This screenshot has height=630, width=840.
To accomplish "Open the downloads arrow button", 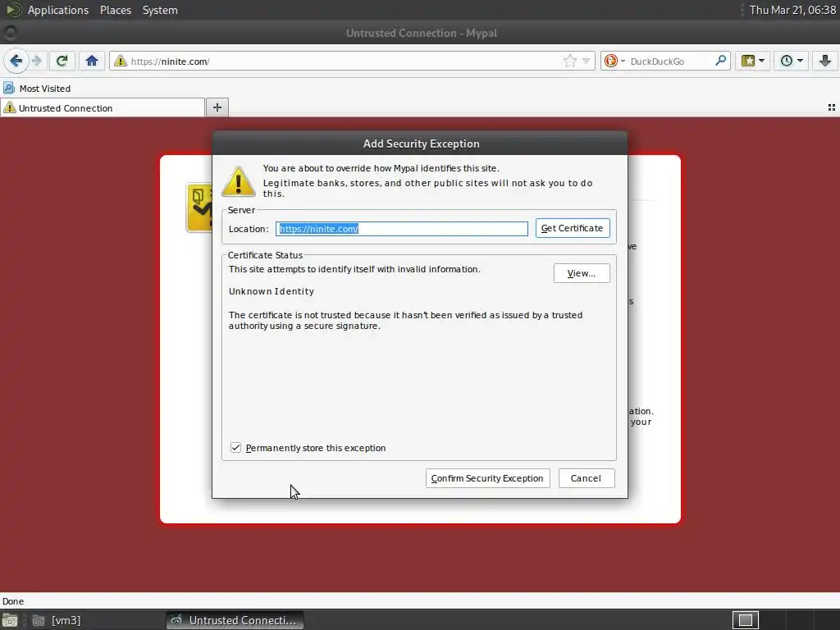I will pos(825,61).
